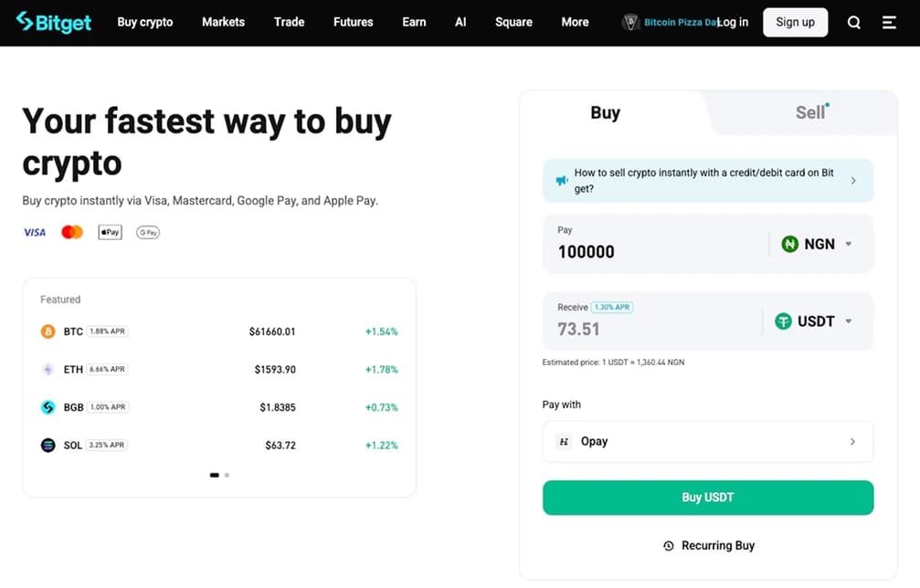
Task: Open the hamburger menu icon
Action: [889, 22]
